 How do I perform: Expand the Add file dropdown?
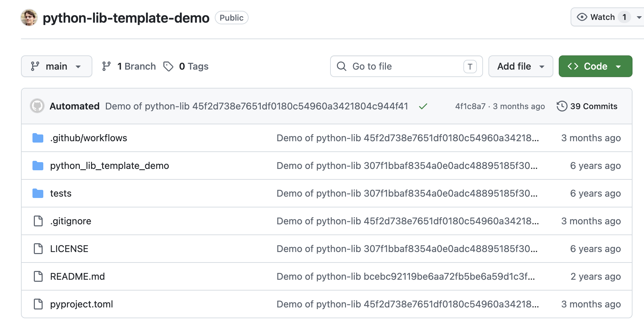(x=520, y=66)
